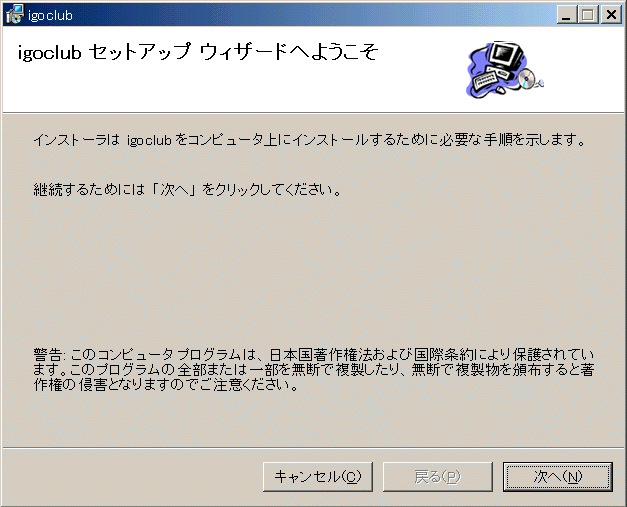Viewport: 627px width, 507px height.
Task: Click the disabled 戻る(P) back button
Action: [x=437, y=477]
